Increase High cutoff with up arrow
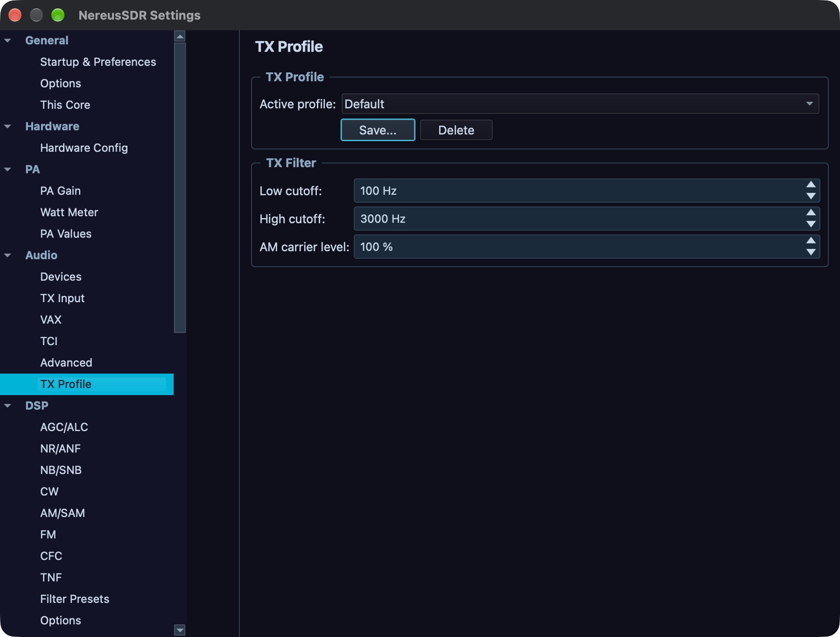The height and width of the screenshot is (637, 840). pos(811,213)
